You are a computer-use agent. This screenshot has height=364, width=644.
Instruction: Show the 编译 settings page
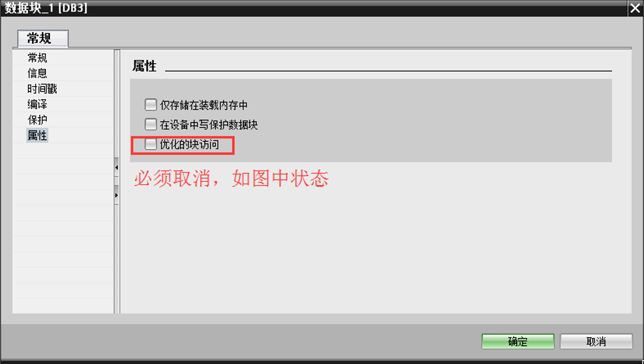click(37, 104)
